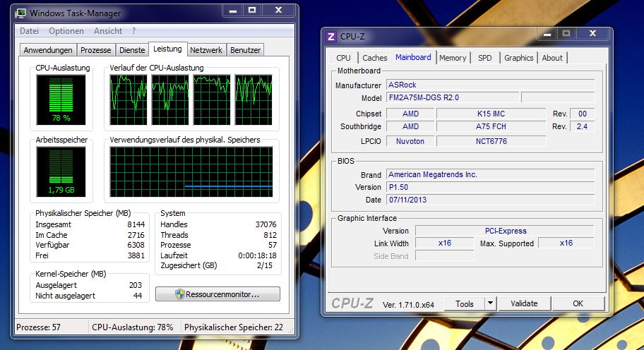Screen dimensions: 644x350
Task: Switch to the Dienste tab
Action: point(132,50)
